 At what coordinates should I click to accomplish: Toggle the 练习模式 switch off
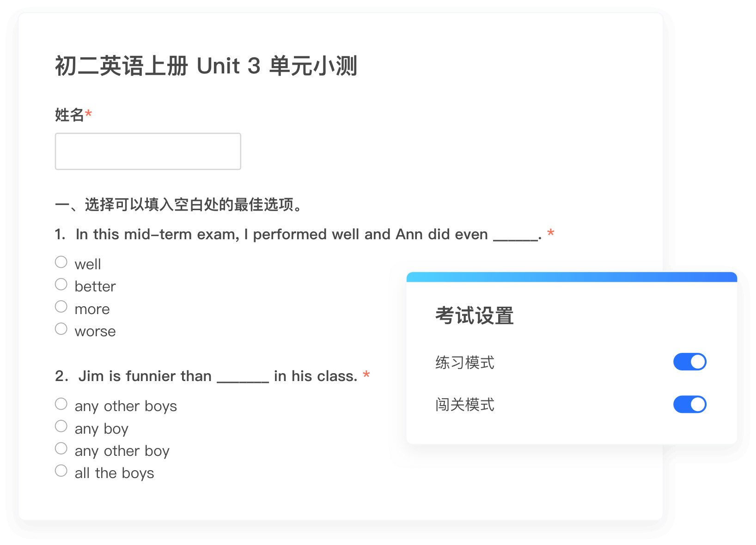pyautogui.click(x=689, y=362)
